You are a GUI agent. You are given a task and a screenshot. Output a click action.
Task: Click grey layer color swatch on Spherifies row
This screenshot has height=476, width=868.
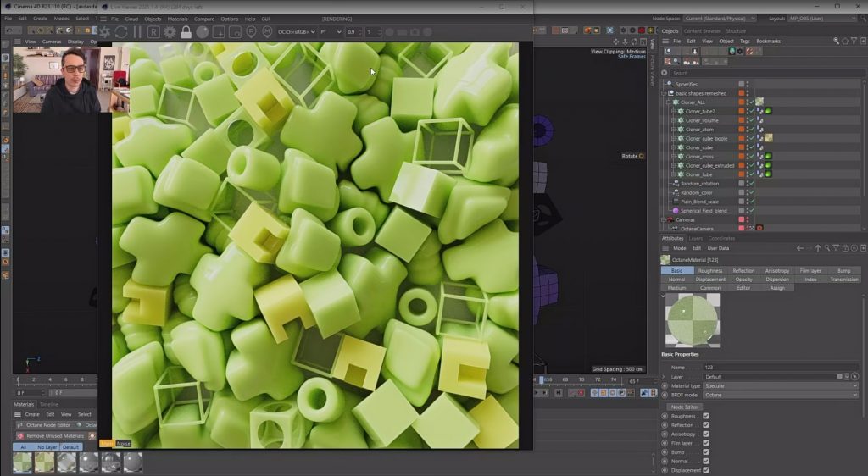[741, 84]
